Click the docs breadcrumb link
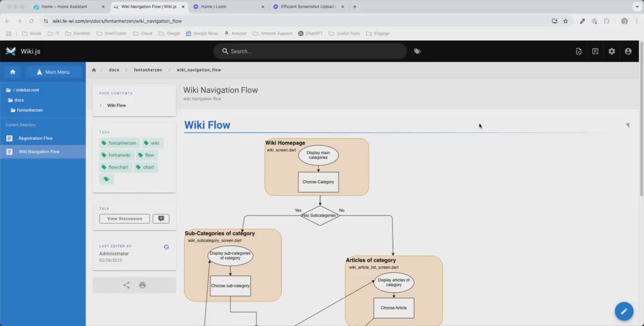 click(x=114, y=70)
